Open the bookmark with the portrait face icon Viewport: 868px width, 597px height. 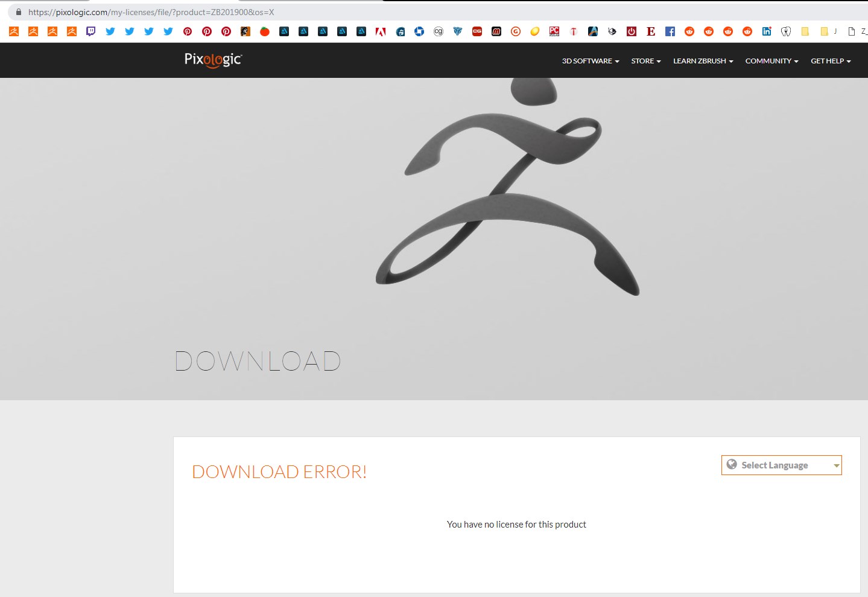[x=400, y=31]
